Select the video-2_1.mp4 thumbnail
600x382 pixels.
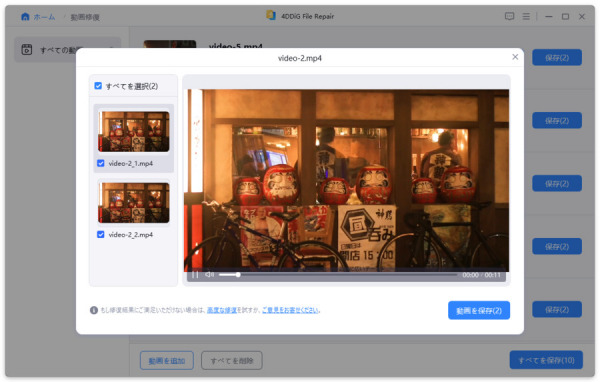click(134, 131)
